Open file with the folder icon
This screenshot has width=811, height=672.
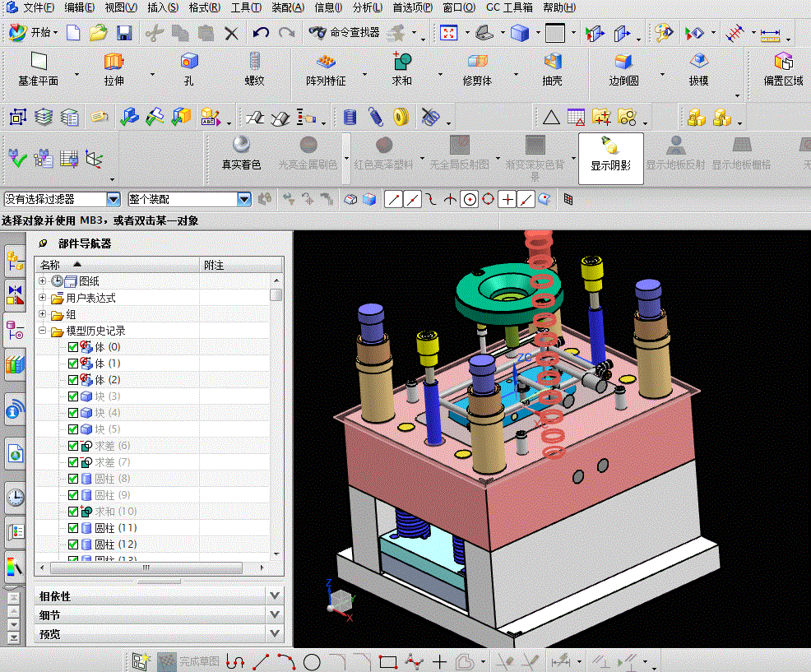click(x=98, y=33)
